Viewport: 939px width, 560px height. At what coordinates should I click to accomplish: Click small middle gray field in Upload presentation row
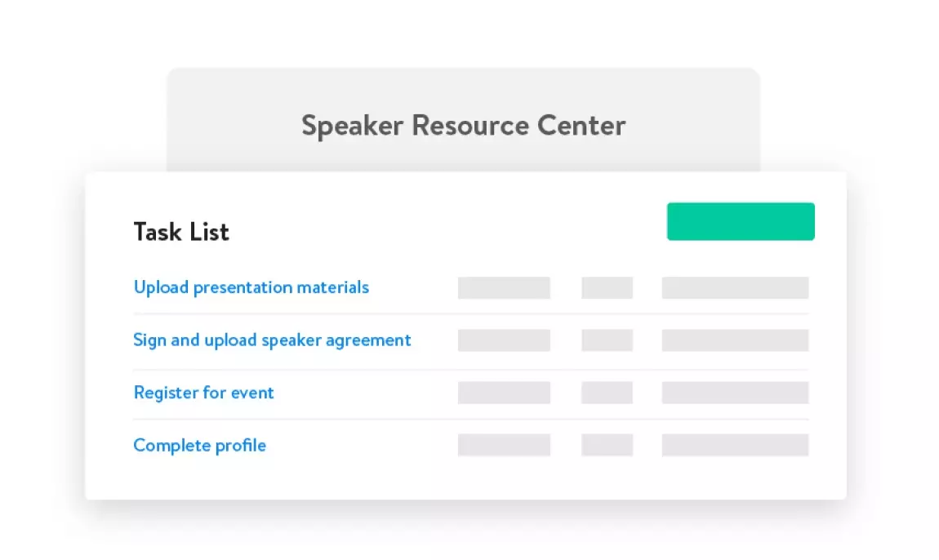(x=607, y=287)
